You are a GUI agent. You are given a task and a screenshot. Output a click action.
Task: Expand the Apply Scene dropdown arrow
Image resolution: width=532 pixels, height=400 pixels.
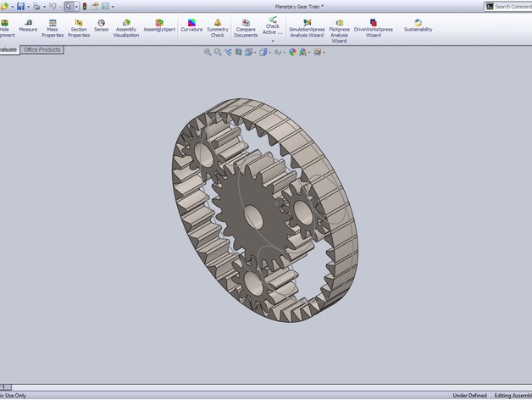tap(309, 53)
